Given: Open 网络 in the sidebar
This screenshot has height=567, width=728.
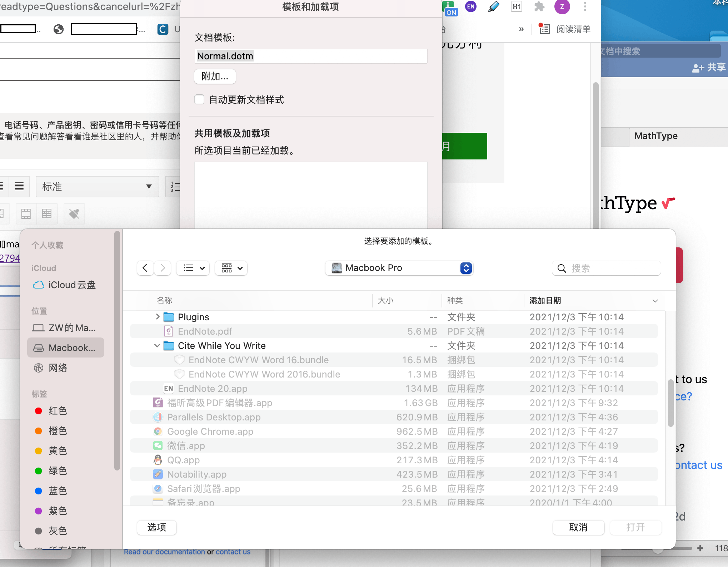Looking at the screenshot, I should pyautogui.click(x=66, y=368).
